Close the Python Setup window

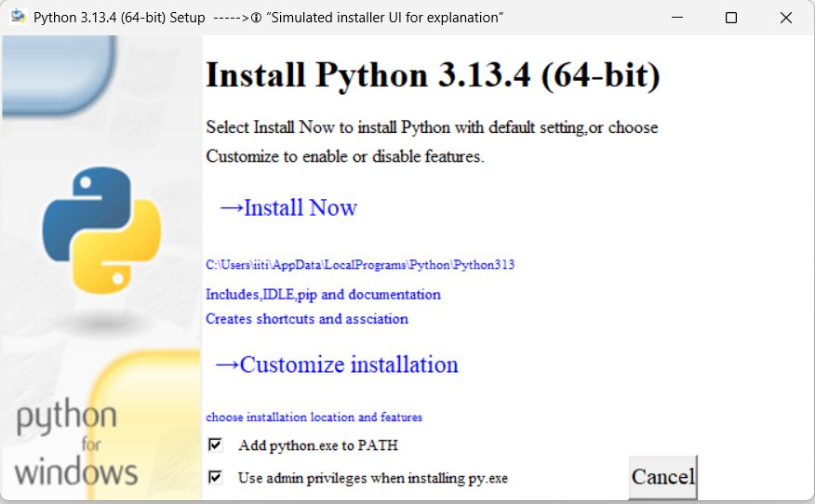(786, 18)
